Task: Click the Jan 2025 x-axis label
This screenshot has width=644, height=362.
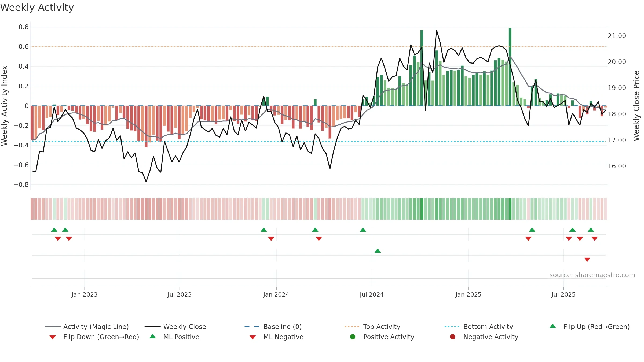Action: click(x=468, y=295)
